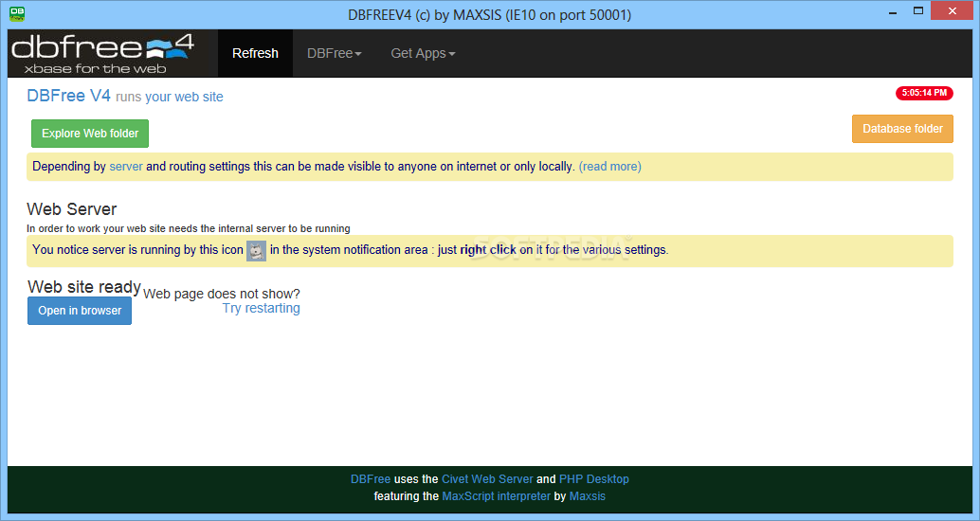Click the dbfree4 logo in the navbar

103,54
